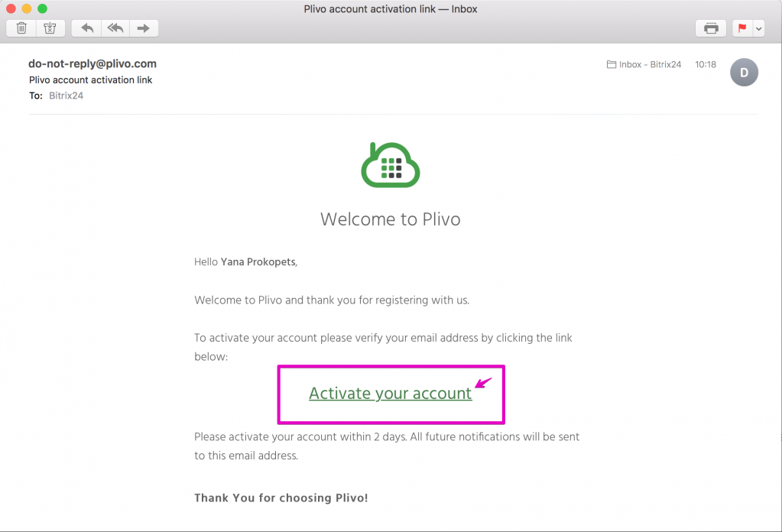Forward this email with the forward arrow
The width and height of the screenshot is (782, 532).
[x=144, y=28]
